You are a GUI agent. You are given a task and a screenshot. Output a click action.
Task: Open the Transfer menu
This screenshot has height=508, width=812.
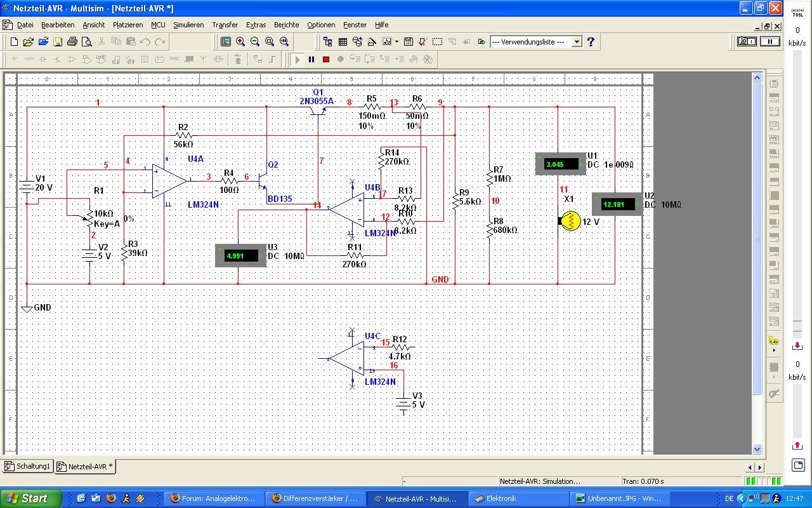225,25
